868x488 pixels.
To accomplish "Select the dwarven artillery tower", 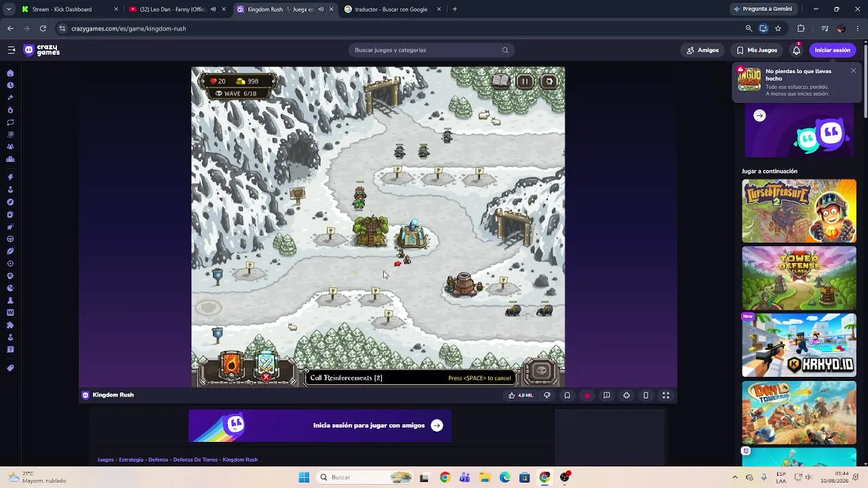I will (464, 284).
